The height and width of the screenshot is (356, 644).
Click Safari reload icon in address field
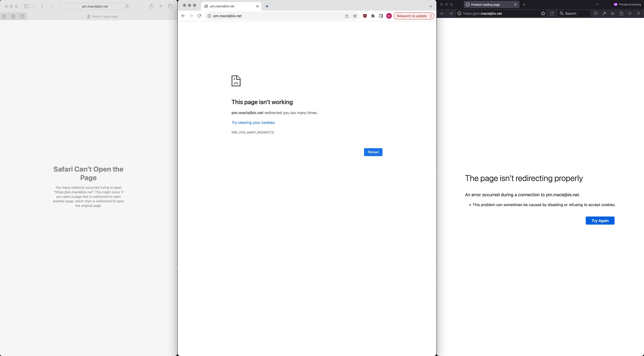(127, 7)
